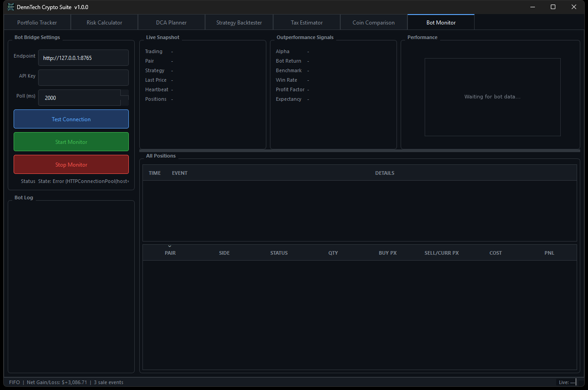Open the Tax Estimator tab
This screenshot has width=588, height=390.
pos(307,22)
